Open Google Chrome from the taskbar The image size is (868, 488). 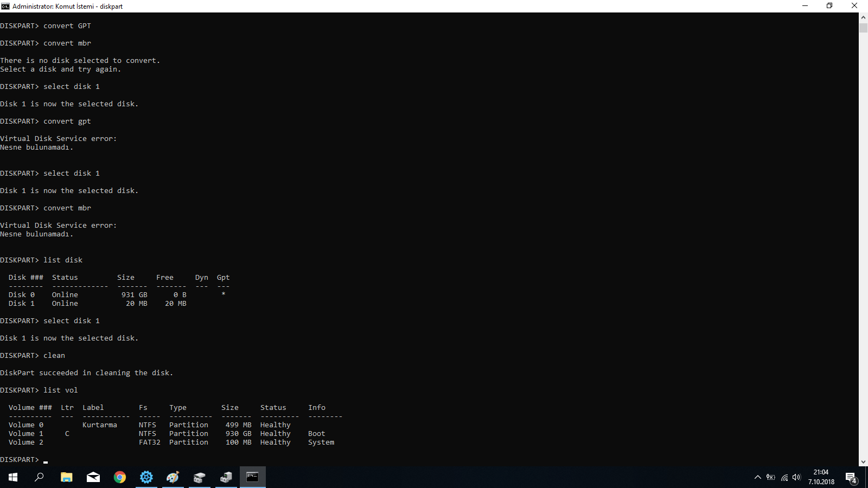(119, 478)
